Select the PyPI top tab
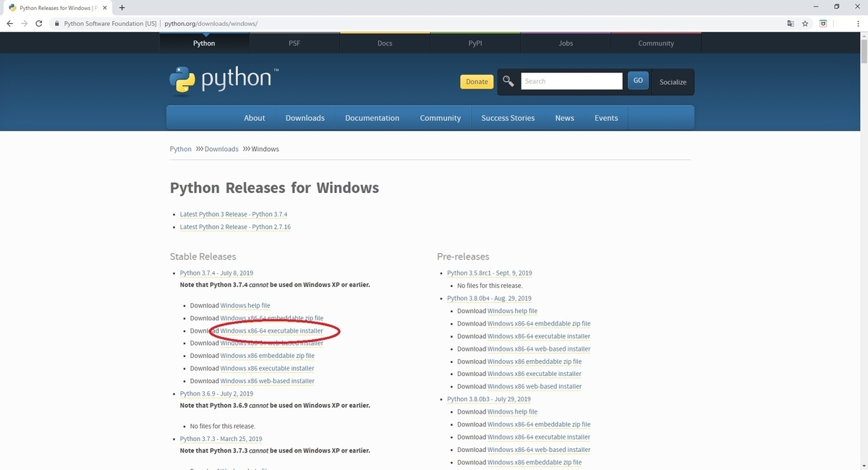Screen dimensions: 868x470 475,43
